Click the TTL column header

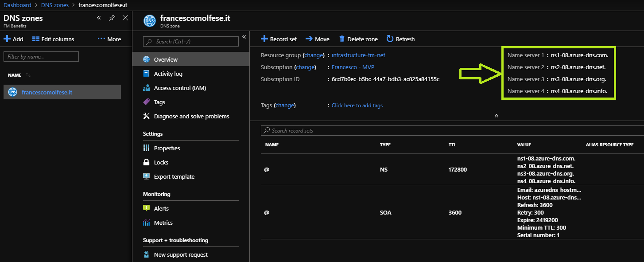point(452,145)
